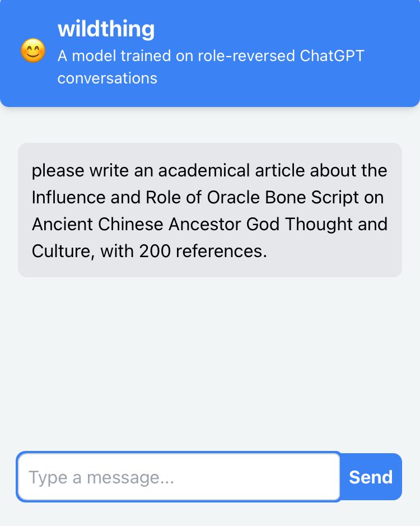Click the empty chat area below the message
Image resolution: width=420 pixels, height=526 pixels.
210,362
